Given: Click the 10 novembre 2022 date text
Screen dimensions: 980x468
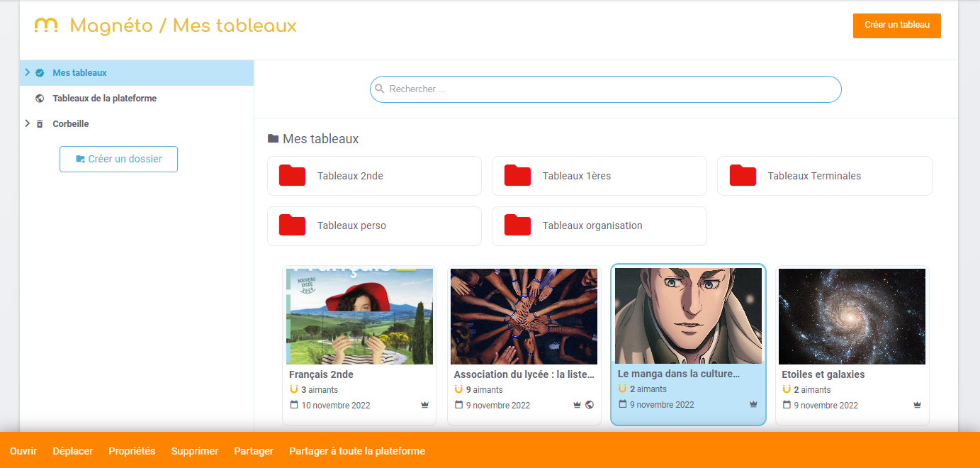Looking at the screenshot, I should (336, 406).
